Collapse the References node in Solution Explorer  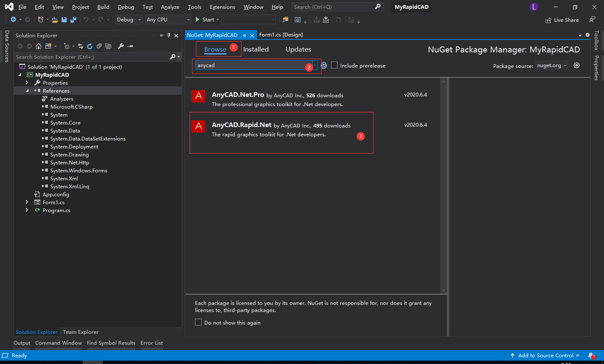point(27,91)
